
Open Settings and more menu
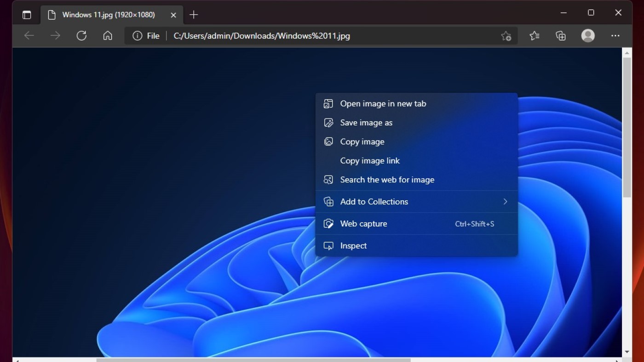click(x=615, y=36)
